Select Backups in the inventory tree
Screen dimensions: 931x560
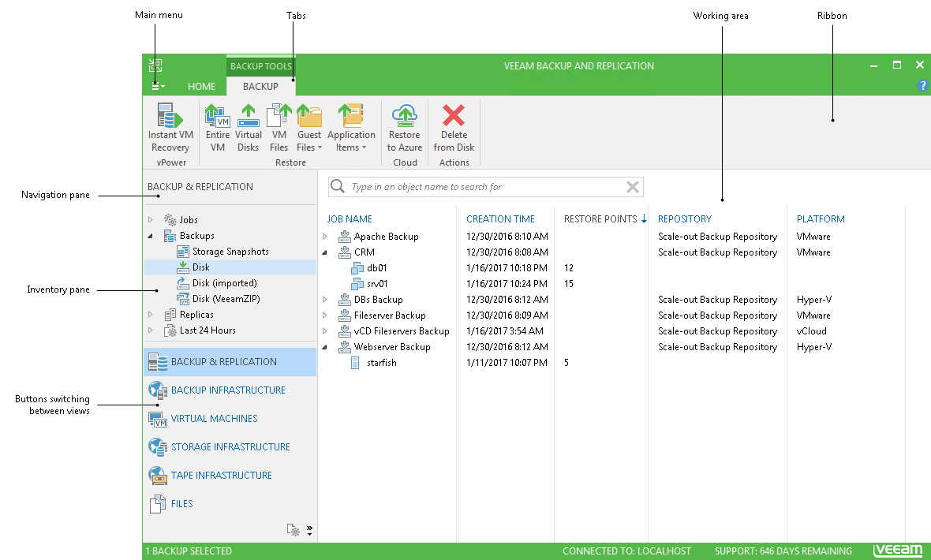(196, 236)
